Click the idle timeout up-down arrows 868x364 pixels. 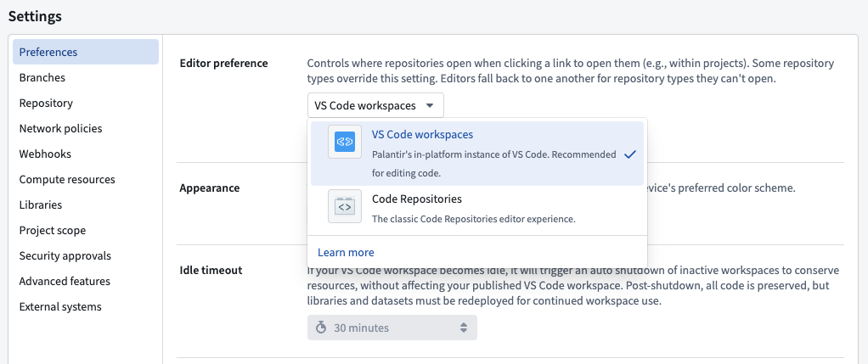[x=464, y=328]
